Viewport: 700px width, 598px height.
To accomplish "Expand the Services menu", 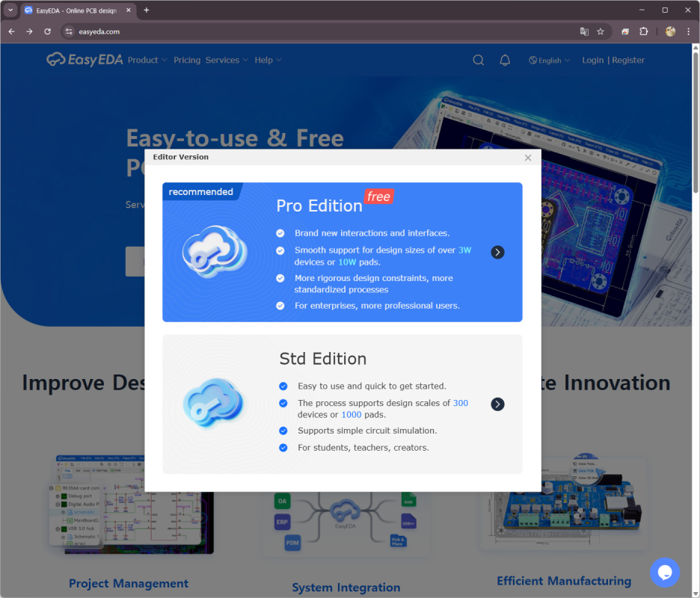I will point(227,61).
